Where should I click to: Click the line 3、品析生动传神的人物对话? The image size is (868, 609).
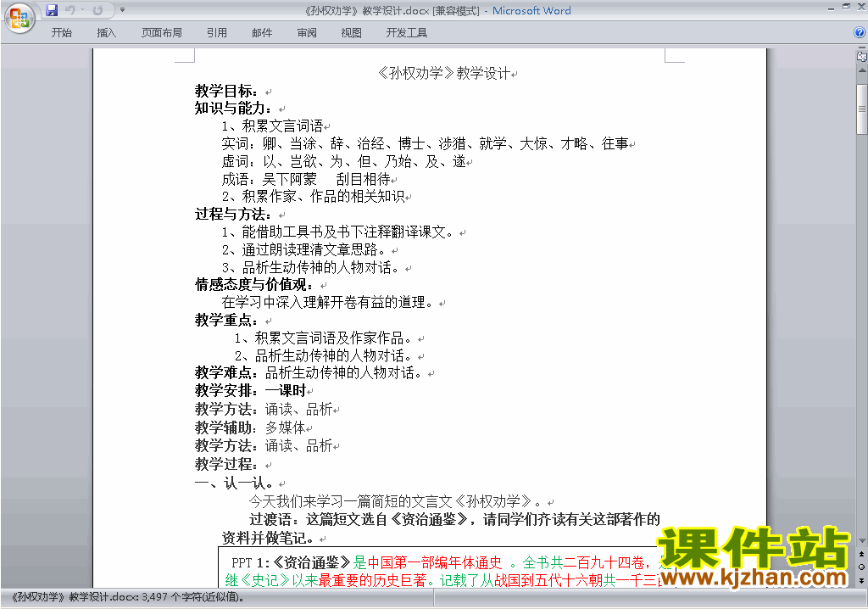pos(310,268)
